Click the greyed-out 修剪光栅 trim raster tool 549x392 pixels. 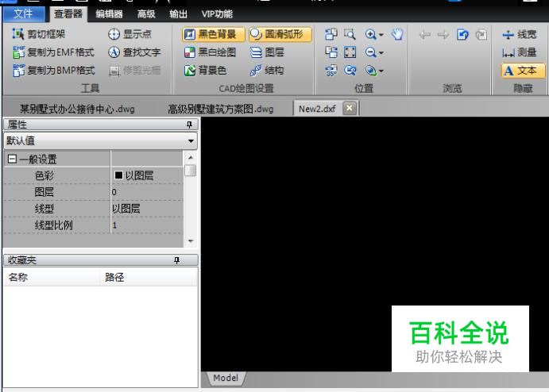(134, 71)
